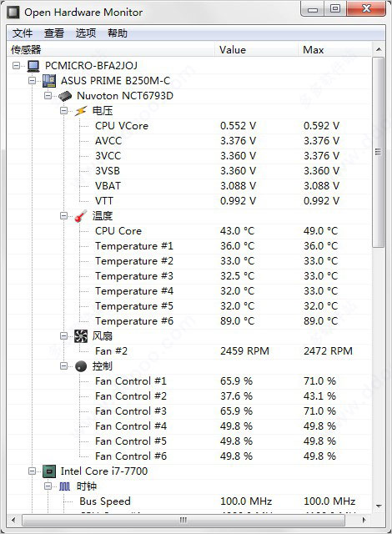Collapse the PCMICRO-BFA2JOJ root node
The image size is (392, 534).
tap(16, 65)
